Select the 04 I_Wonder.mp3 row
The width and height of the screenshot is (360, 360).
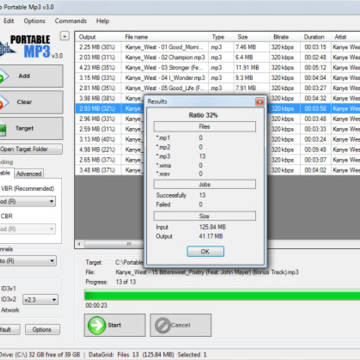point(218,78)
